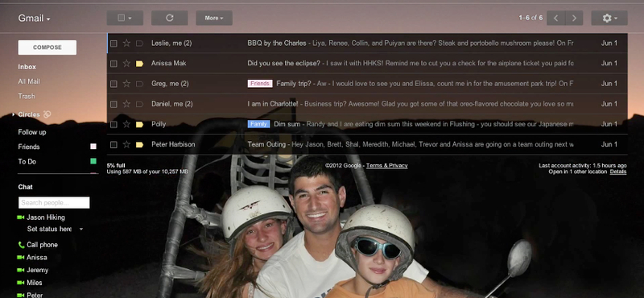Click video icon next to Miles in chat
Screen dimensions: 644x298
point(21,283)
